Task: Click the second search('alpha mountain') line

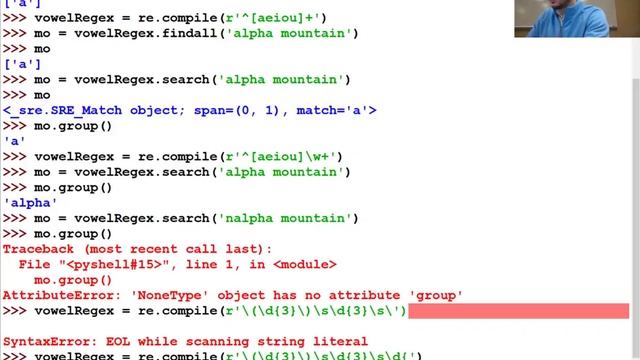Action: (176, 172)
